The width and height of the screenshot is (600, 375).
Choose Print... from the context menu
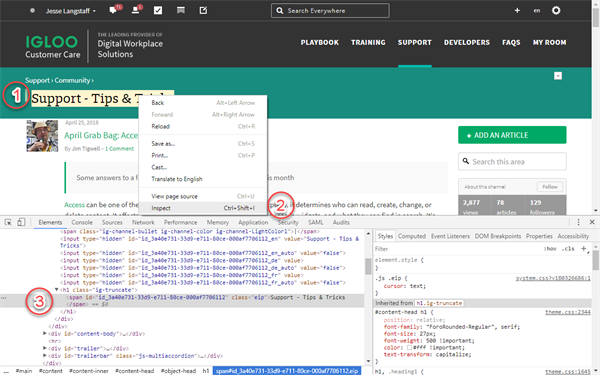coord(203,155)
